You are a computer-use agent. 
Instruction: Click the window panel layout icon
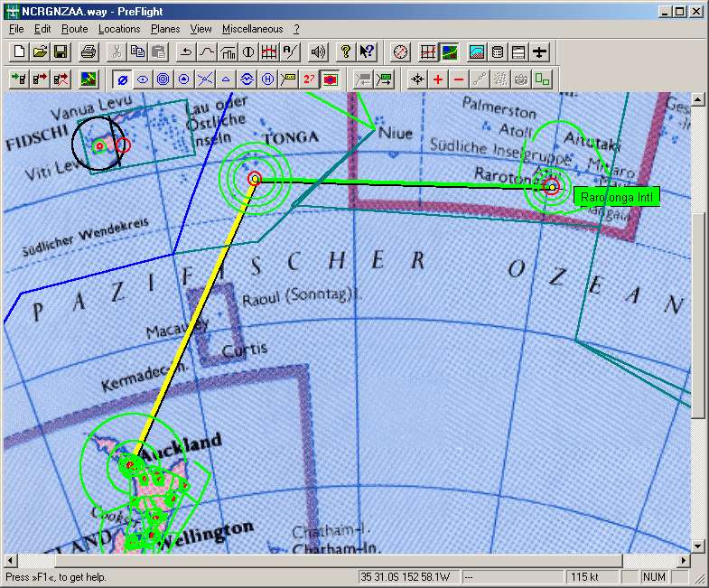518,52
